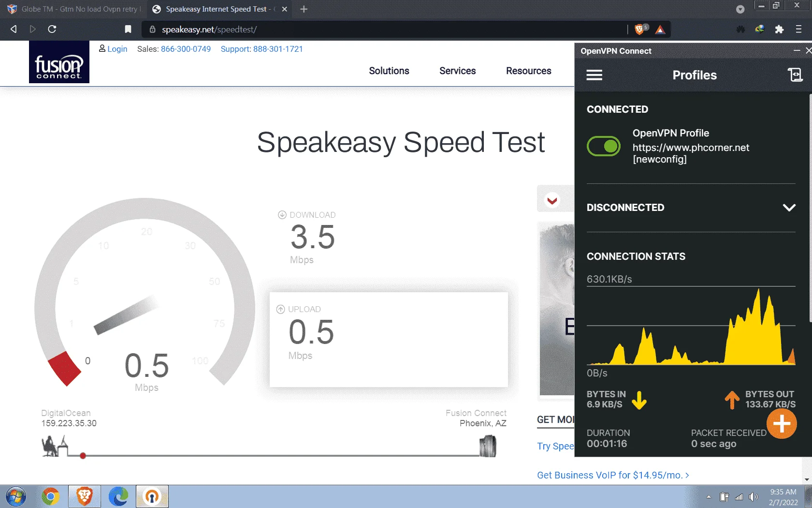The width and height of the screenshot is (812, 508).
Task: Click the import profile icon in OpenVPN
Action: [795, 75]
